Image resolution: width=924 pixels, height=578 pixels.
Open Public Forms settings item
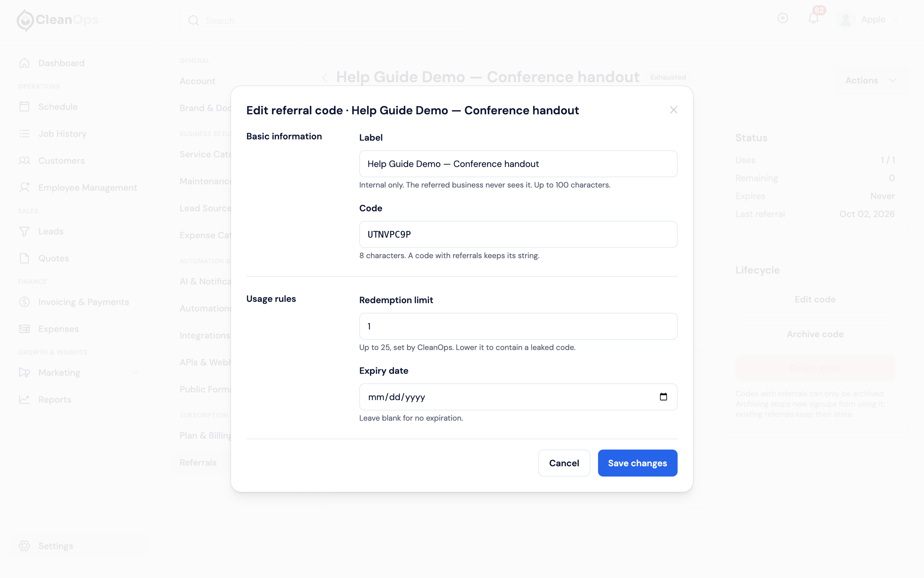(x=205, y=389)
